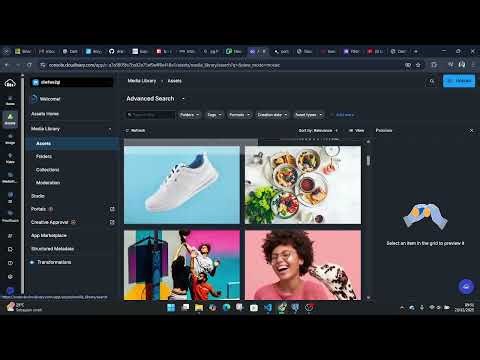
Task: Click the Cloudinary cloud logo in the sidebar
Action: click(x=10, y=83)
